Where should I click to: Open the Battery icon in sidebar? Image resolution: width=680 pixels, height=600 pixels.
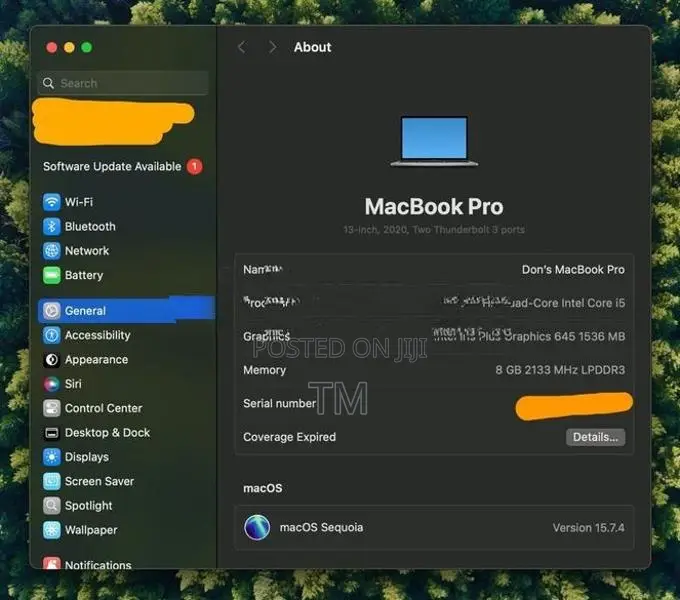(x=52, y=275)
